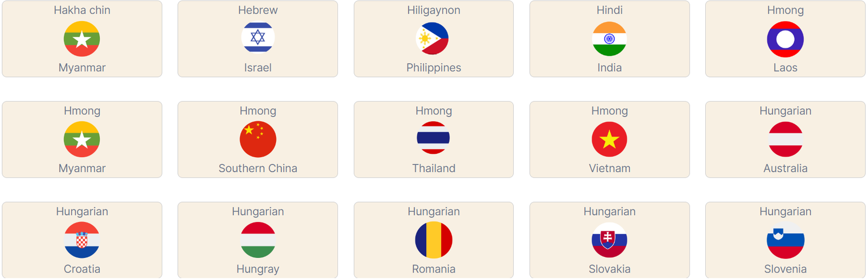Click the India flag for Hindi
This screenshot has height=279, width=868.
[x=609, y=39]
